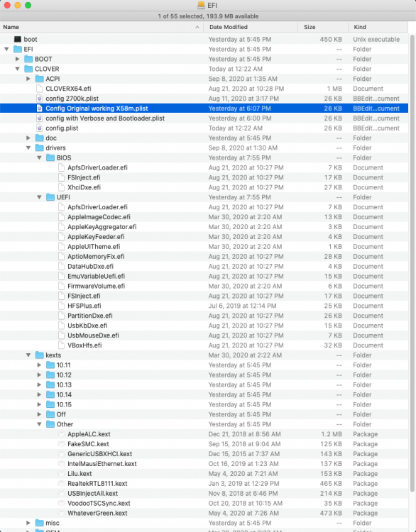Screen dimensions: 416x532
Task: Select the BOOT folder icon
Action: [28, 59]
